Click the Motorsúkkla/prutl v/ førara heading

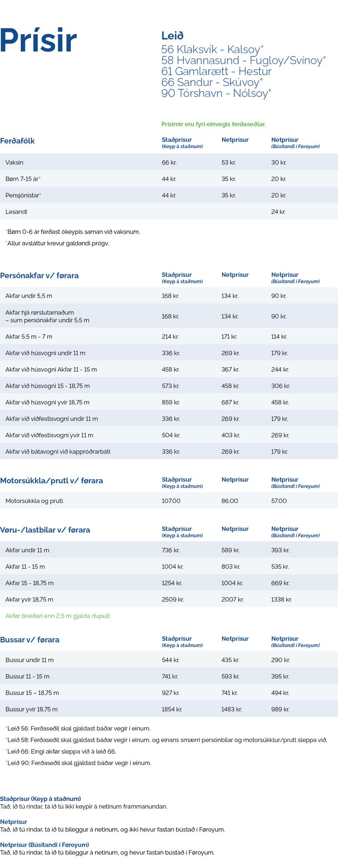(52, 480)
